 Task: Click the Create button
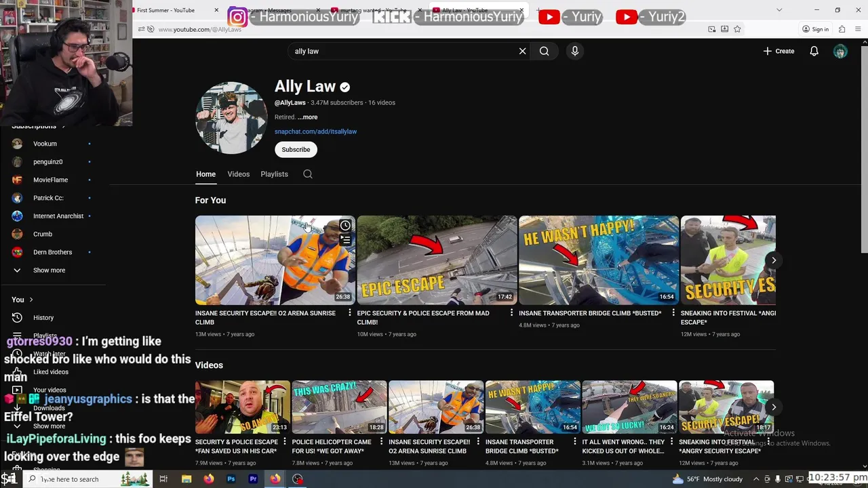coord(778,51)
